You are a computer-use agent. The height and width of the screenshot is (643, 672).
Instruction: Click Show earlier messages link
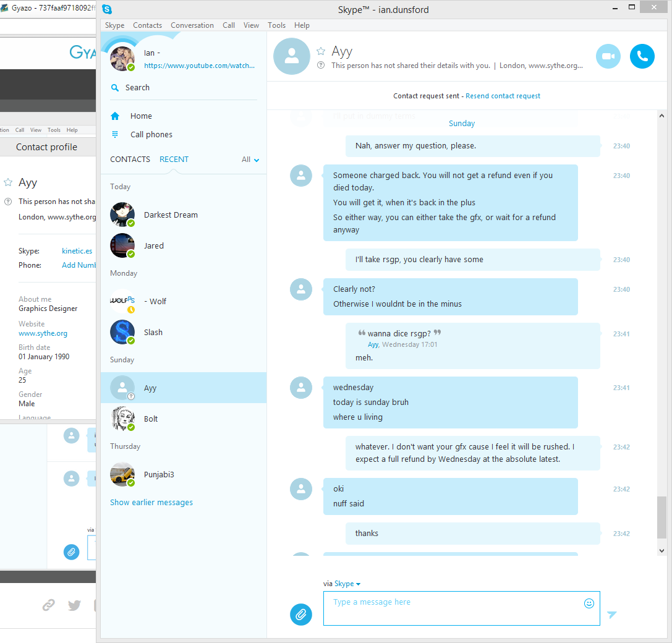click(151, 503)
